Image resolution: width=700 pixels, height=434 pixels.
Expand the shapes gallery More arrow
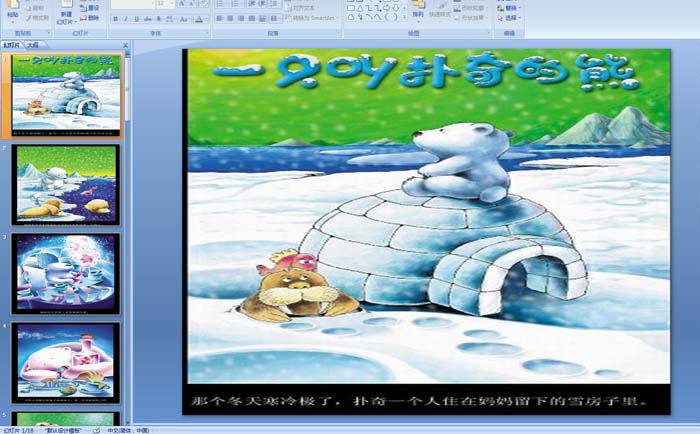pyautogui.click(x=404, y=17)
